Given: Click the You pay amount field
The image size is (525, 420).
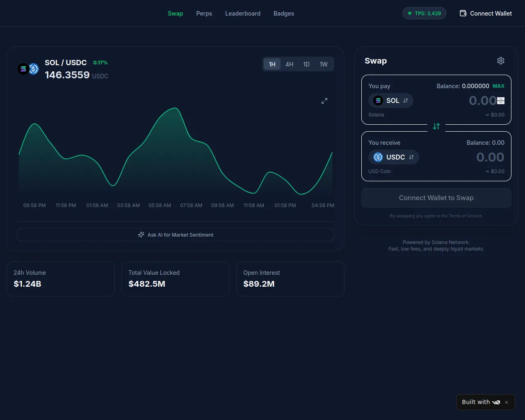Looking at the screenshot, I should point(472,100).
